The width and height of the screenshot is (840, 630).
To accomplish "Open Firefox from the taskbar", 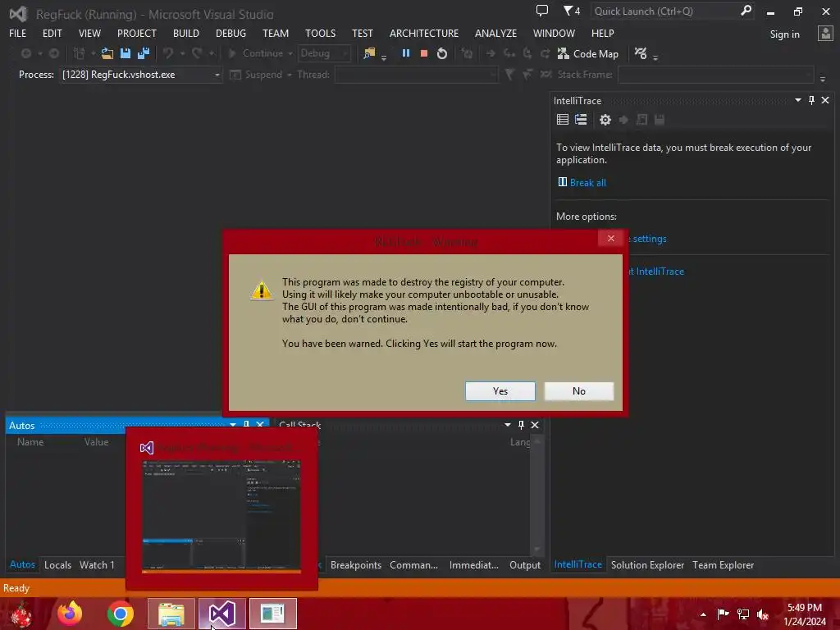I will tap(71, 614).
